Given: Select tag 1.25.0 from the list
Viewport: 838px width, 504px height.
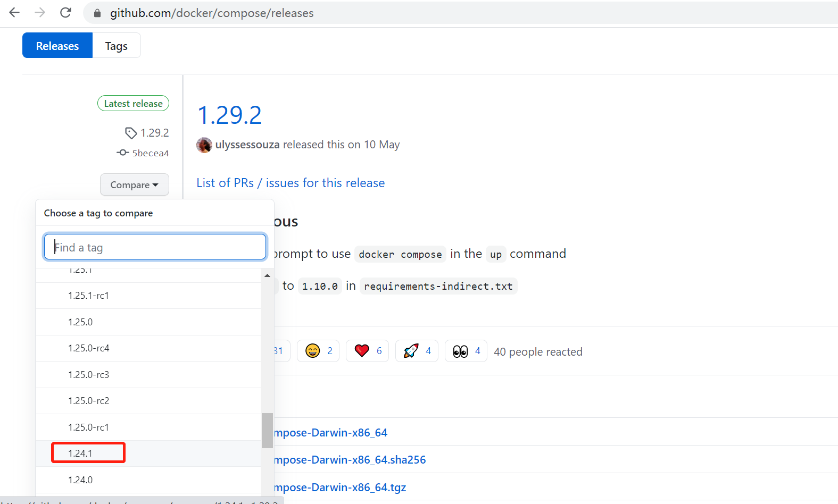Looking at the screenshot, I should (148, 322).
